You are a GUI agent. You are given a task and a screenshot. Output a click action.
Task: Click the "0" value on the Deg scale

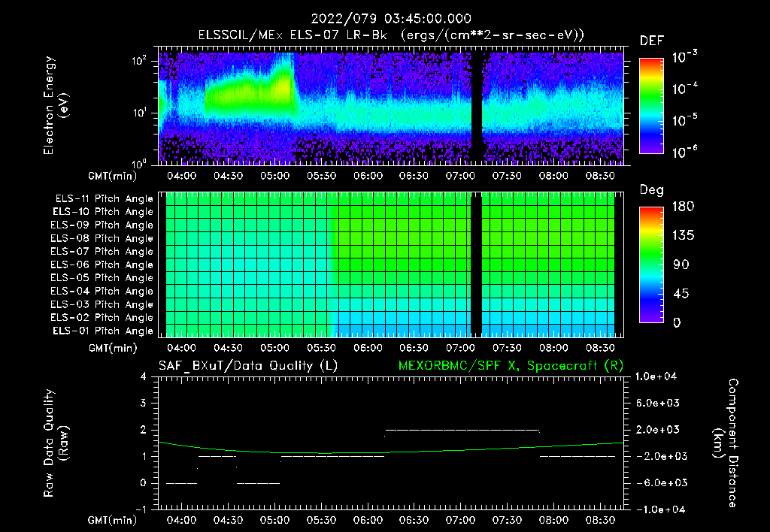click(x=678, y=322)
